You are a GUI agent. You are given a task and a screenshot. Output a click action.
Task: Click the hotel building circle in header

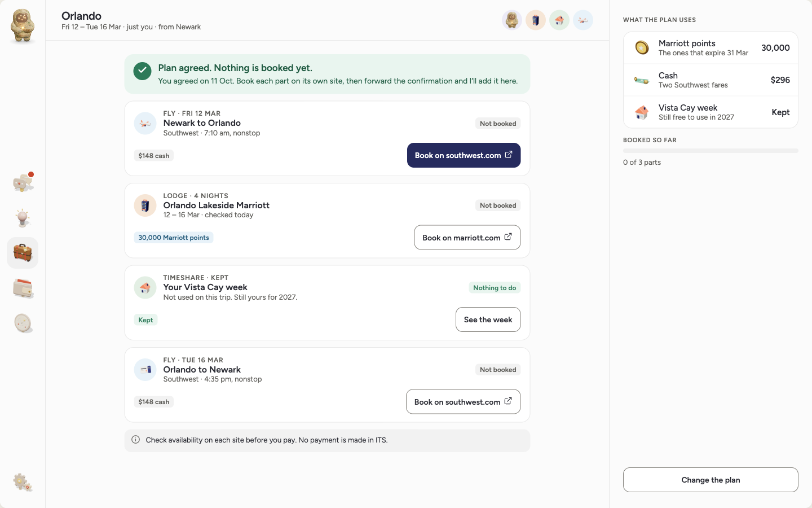536,20
